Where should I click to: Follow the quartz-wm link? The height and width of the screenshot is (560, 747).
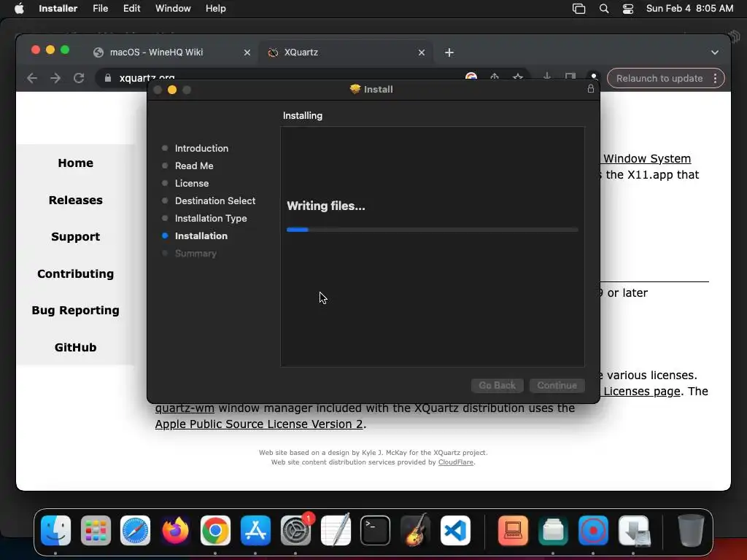[185, 408]
